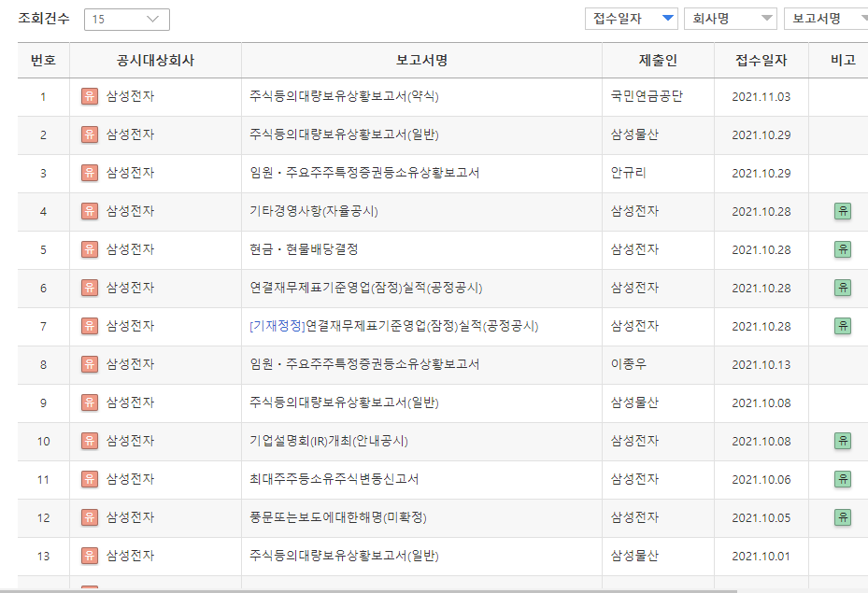The height and width of the screenshot is (593, 868).
Task: Click submitter 국민연금공단 in row 1
Action: [647, 96]
